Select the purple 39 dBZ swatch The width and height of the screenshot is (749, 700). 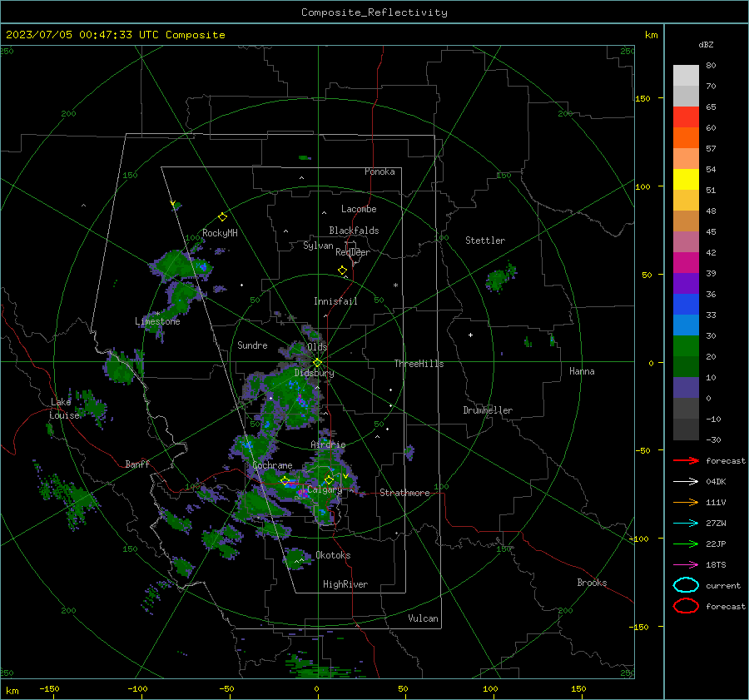(x=686, y=284)
